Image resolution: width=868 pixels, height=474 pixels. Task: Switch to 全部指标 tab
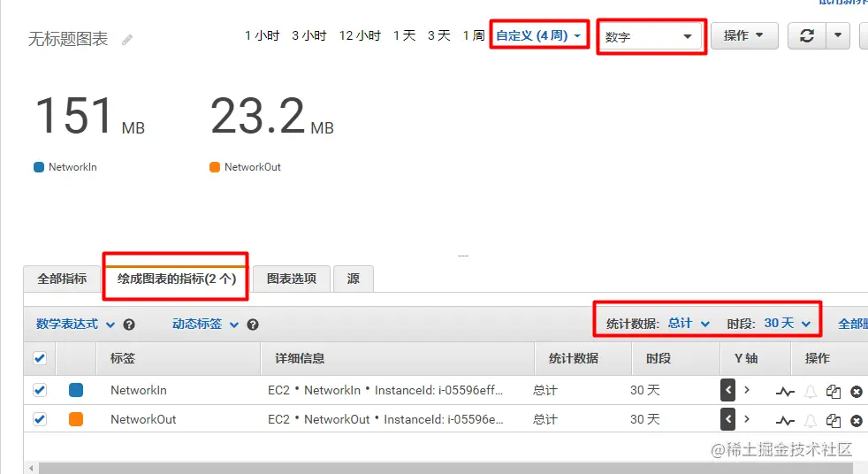[x=62, y=279]
